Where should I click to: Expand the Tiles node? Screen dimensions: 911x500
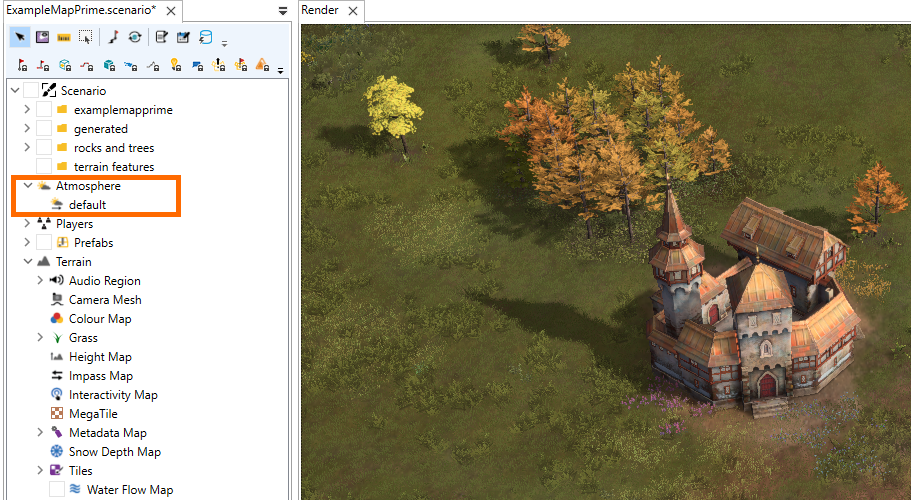pyautogui.click(x=40, y=470)
